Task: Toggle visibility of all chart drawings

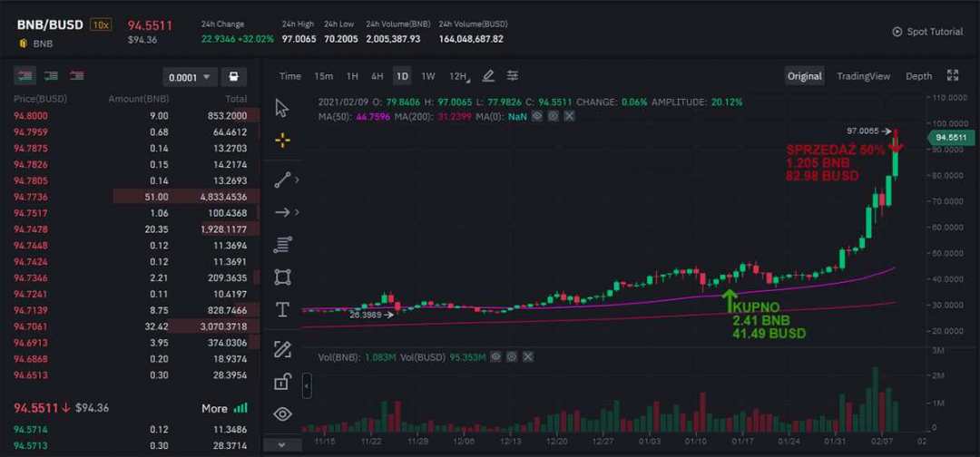Action: (x=282, y=414)
